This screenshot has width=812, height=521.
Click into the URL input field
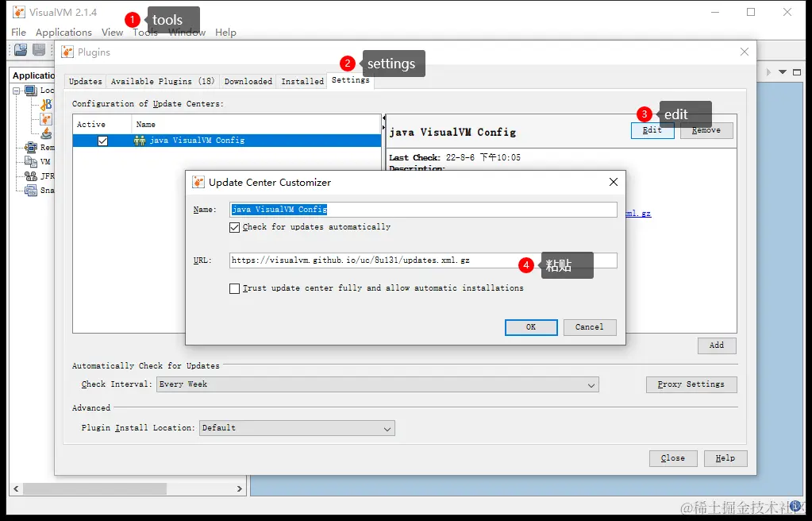423,260
